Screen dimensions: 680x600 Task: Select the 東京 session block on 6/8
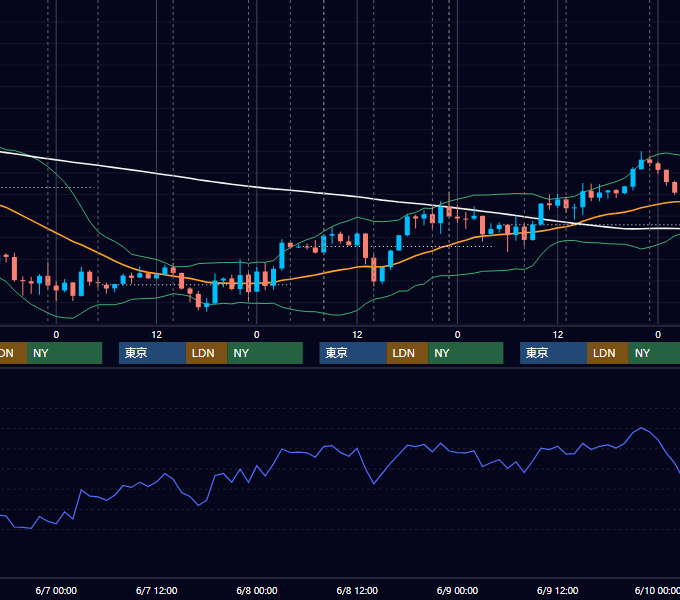(353, 353)
